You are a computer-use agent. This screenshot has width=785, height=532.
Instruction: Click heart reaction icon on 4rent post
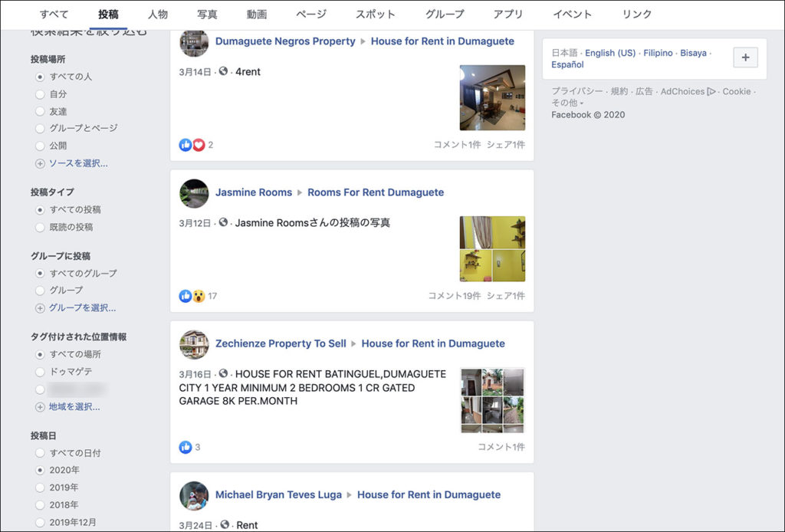[199, 145]
